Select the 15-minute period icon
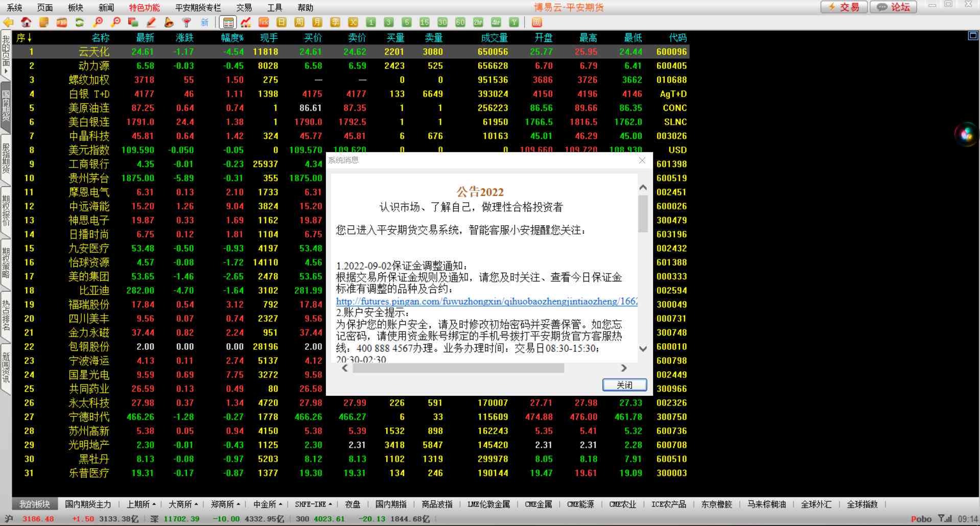This screenshot has width=980, height=526. click(x=425, y=22)
